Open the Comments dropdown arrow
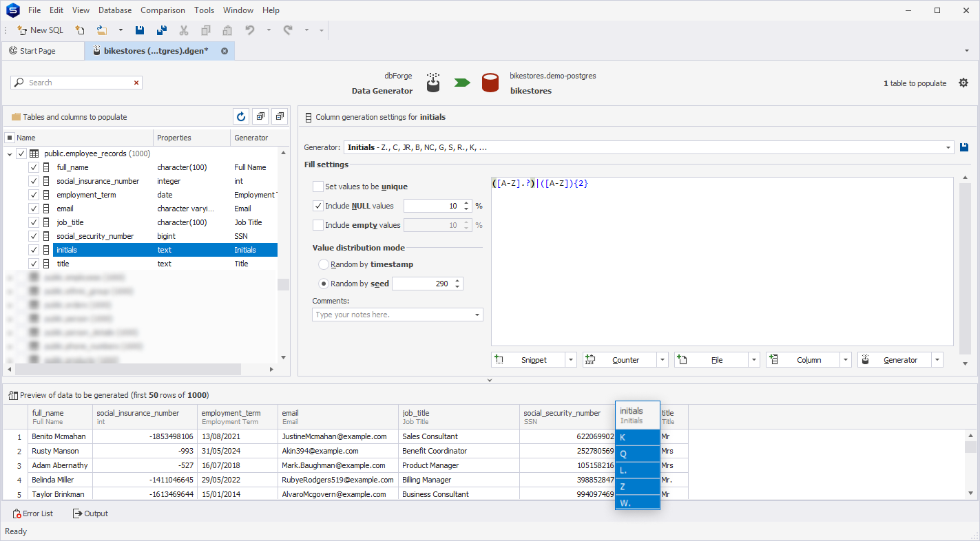 tap(477, 315)
